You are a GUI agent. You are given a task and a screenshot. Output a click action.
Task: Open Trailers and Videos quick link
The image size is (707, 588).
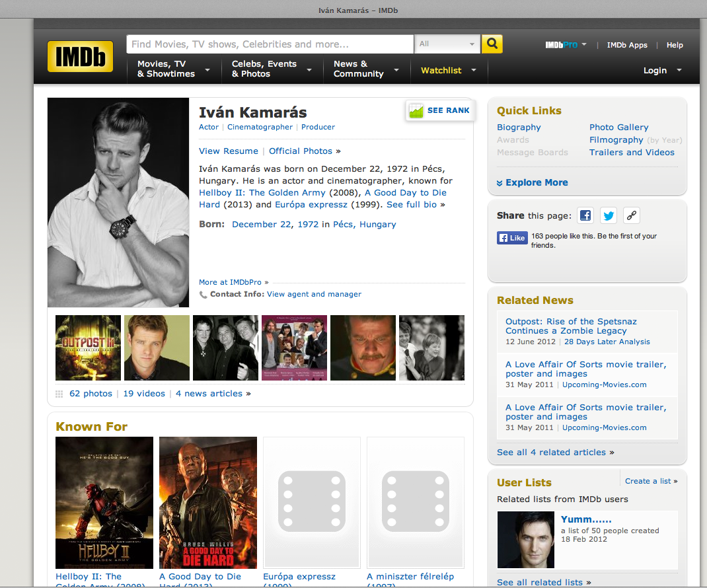[x=632, y=153]
